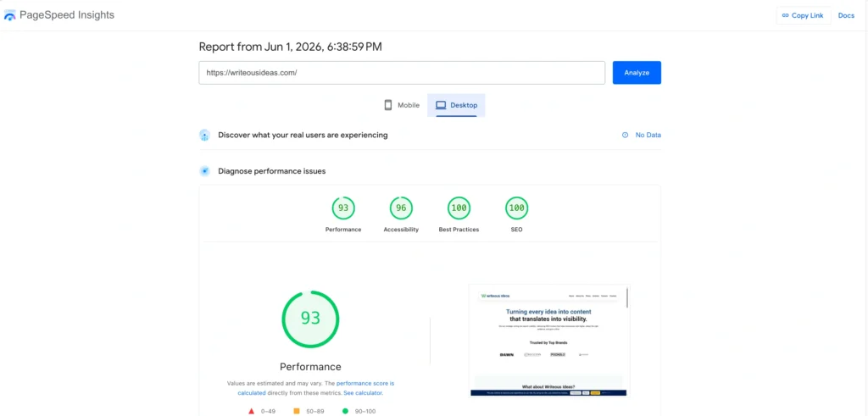
Task: Click the No Data label
Action: click(x=648, y=135)
